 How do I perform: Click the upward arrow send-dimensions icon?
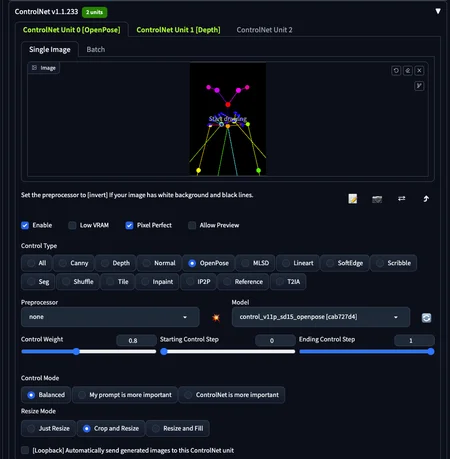(426, 199)
